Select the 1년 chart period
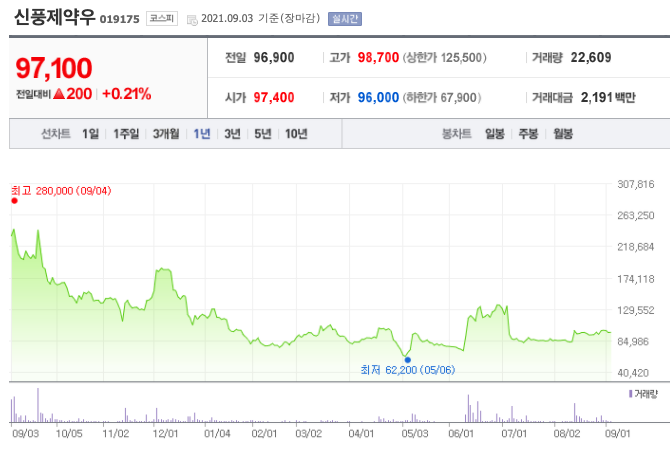 202,134
